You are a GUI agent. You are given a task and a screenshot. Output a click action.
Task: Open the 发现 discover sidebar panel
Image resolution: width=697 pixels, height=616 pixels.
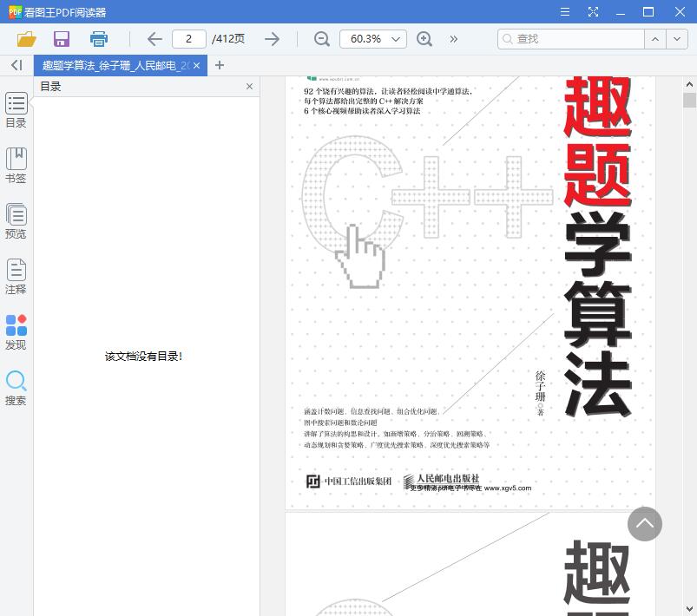click(x=16, y=332)
